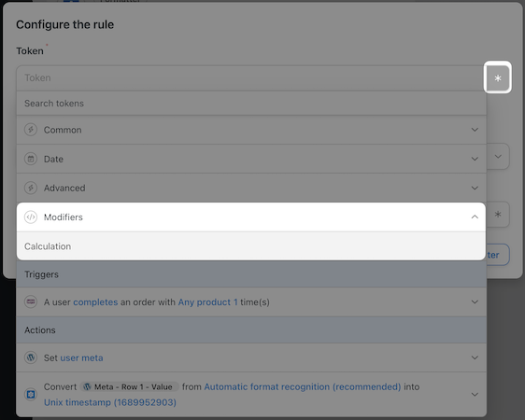Expand the order completed trigger tokens
Screen dimensions: 525x420
pos(475,302)
